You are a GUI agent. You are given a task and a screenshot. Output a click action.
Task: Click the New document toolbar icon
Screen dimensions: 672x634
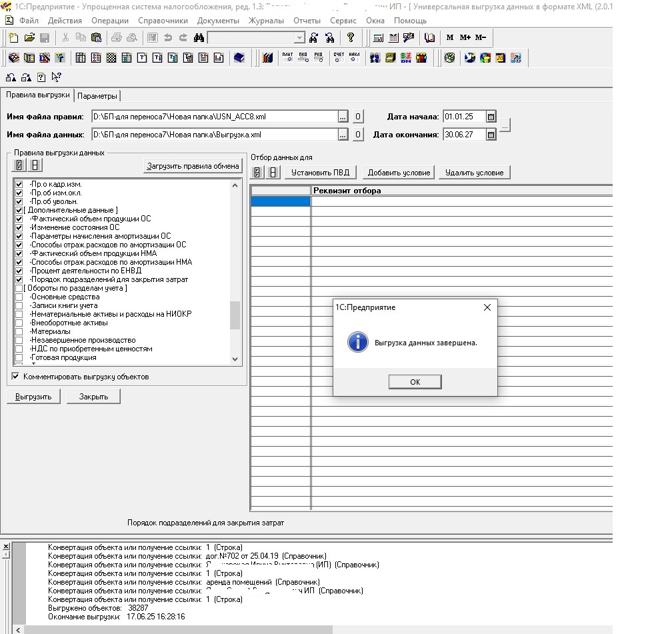pos(14,38)
